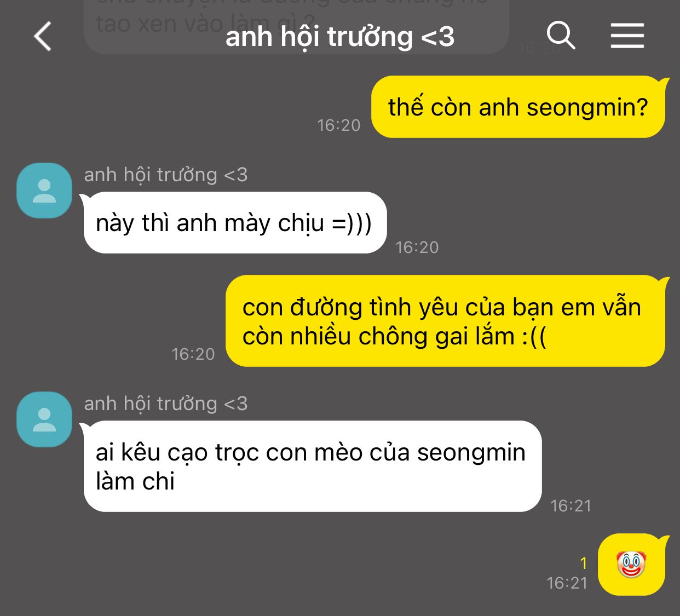Tap the 16:20 timestamp beside "thế còn anh seongmin?"
Screen dimensions: 680x616
click(x=339, y=125)
